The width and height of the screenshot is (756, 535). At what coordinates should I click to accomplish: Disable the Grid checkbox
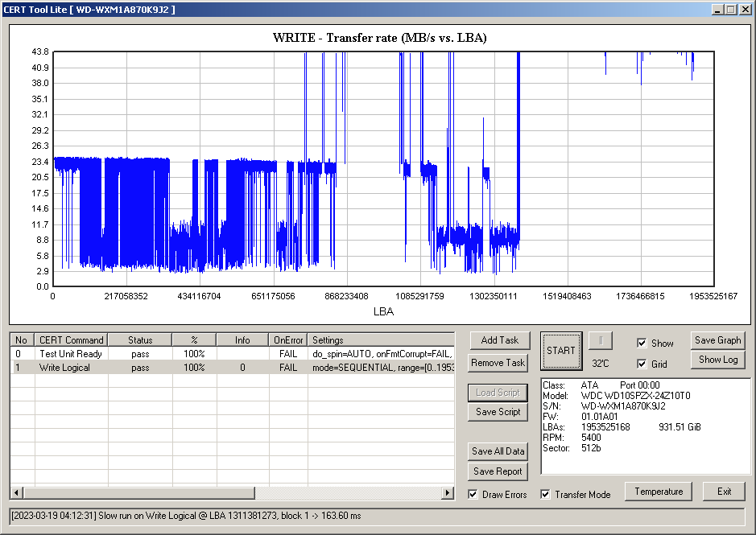[x=642, y=364]
